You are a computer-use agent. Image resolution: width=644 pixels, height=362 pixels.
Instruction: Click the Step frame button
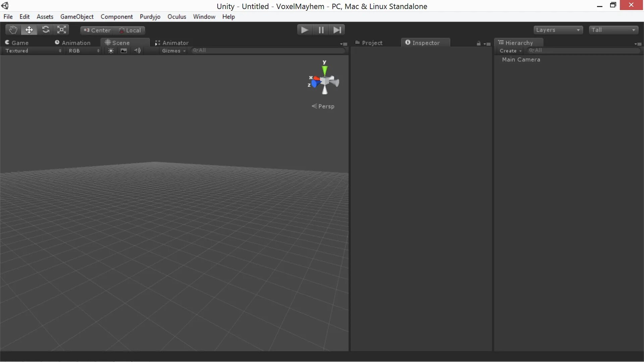(x=337, y=30)
